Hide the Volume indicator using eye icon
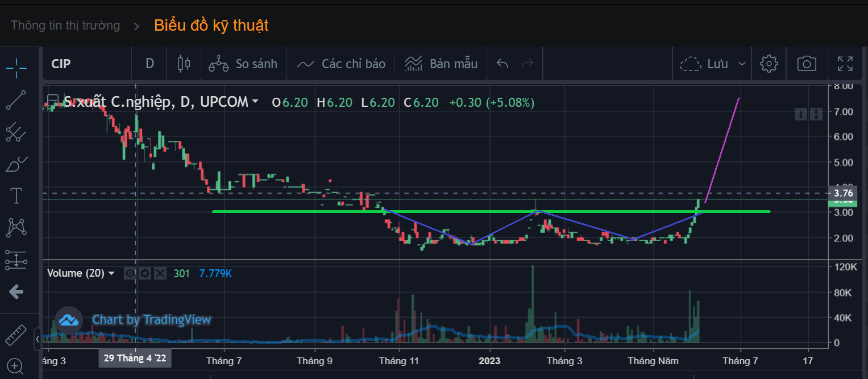Viewport: 868px width, 379px height. [x=130, y=273]
